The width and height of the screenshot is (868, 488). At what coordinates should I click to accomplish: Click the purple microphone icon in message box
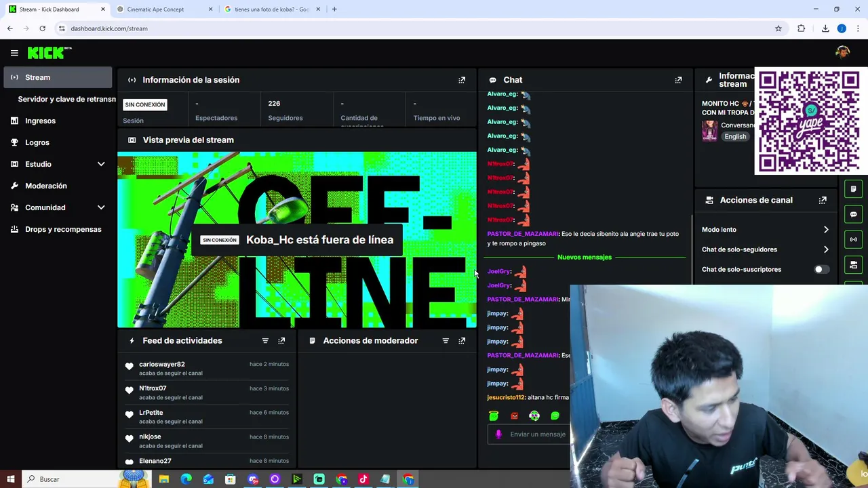tap(498, 434)
